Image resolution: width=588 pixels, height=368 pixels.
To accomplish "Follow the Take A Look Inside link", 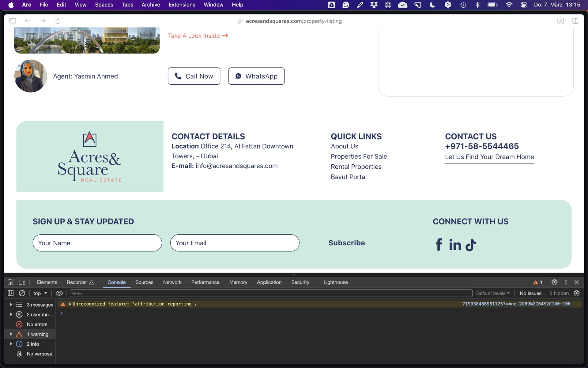I will 198,36.
